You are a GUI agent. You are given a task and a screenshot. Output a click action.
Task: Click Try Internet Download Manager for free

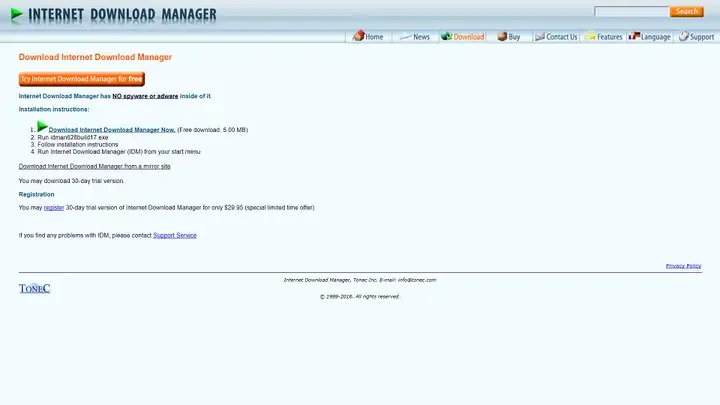pos(81,78)
